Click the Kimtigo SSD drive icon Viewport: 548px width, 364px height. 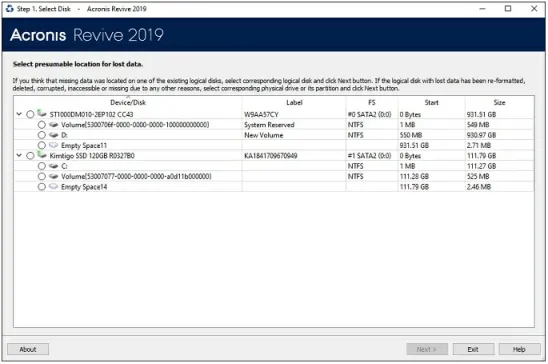tap(42, 155)
